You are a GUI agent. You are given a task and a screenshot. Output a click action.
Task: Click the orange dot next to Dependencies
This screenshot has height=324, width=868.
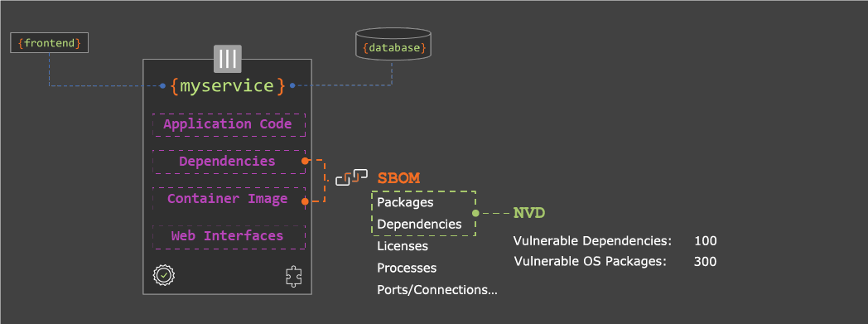pos(305,161)
